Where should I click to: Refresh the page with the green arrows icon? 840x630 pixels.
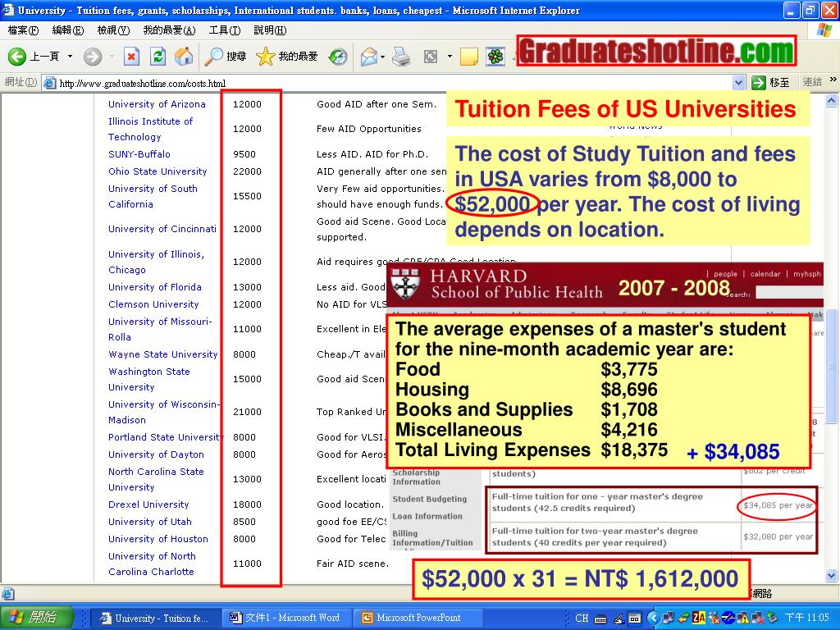pyautogui.click(x=157, y=57)
